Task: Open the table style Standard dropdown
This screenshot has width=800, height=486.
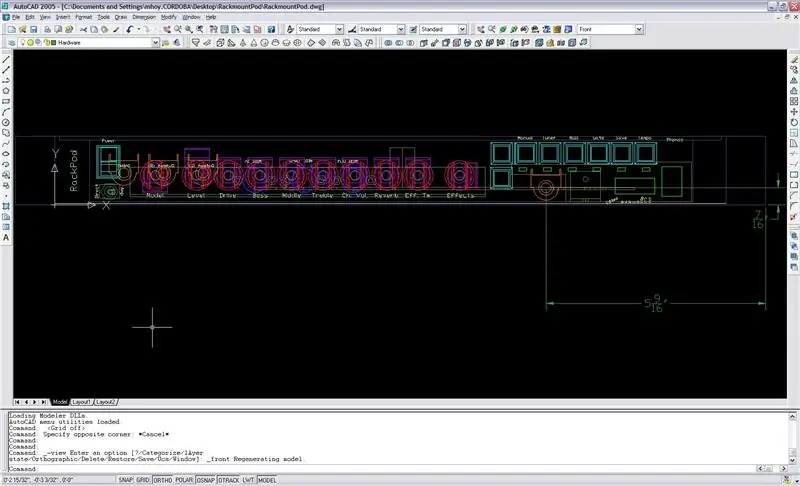Action: [x=462, y=30]
